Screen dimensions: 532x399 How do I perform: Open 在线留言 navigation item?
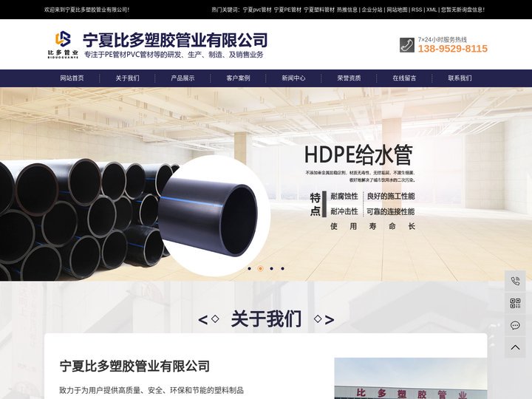tap(404, 78)
